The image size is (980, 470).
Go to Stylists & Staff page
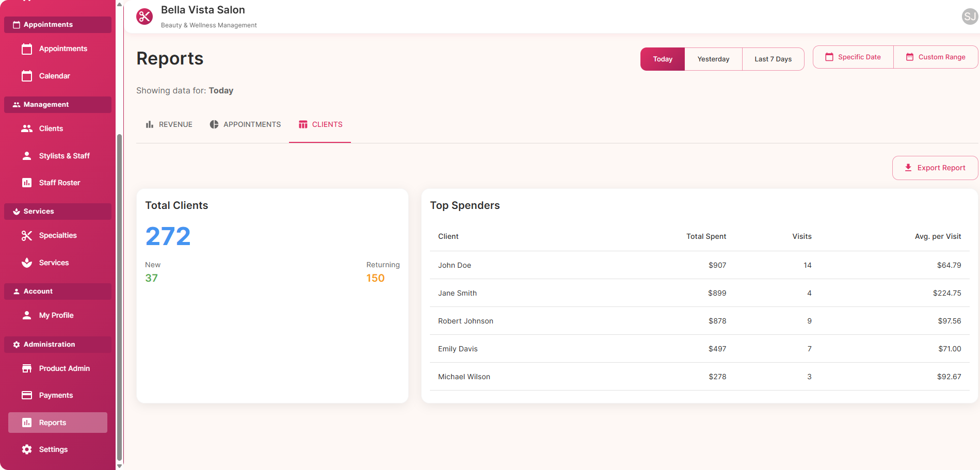64,156
